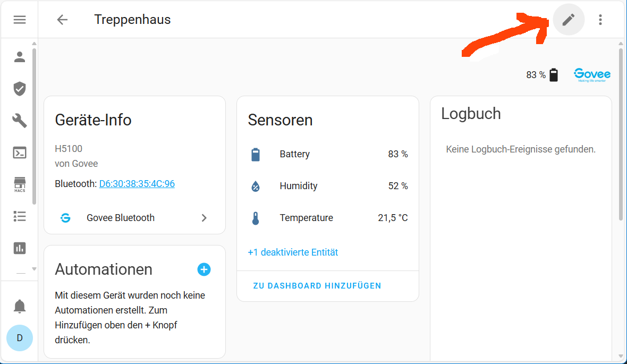The height and width of the screenshot is (364, 627).
Task: Open the Terminal sidebar icon
Action: click(x=20, y=153)
